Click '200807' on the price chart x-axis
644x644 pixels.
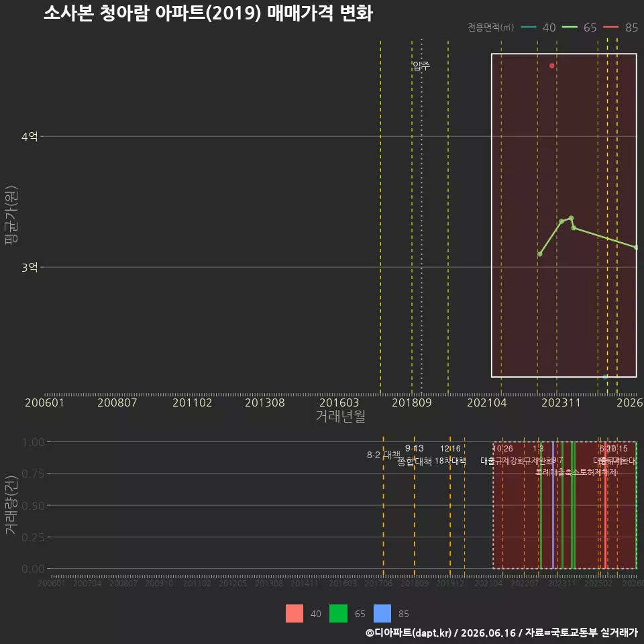pos(117,402)
